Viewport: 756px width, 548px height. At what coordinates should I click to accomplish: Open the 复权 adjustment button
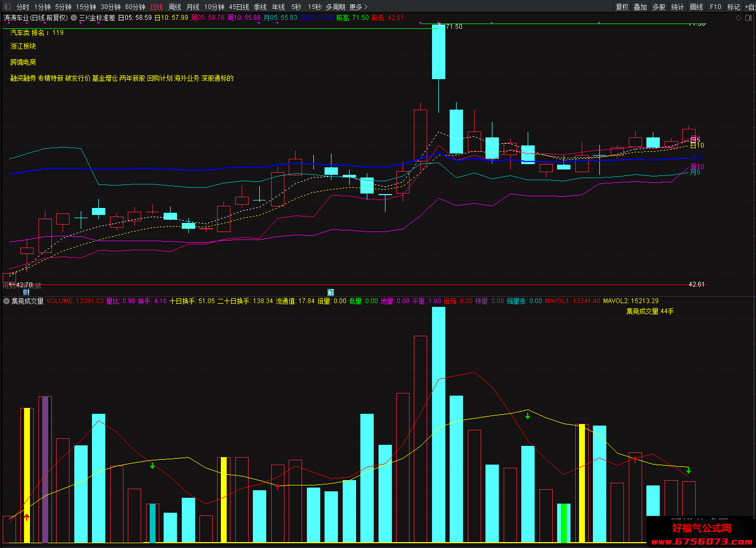coord(622,7)
